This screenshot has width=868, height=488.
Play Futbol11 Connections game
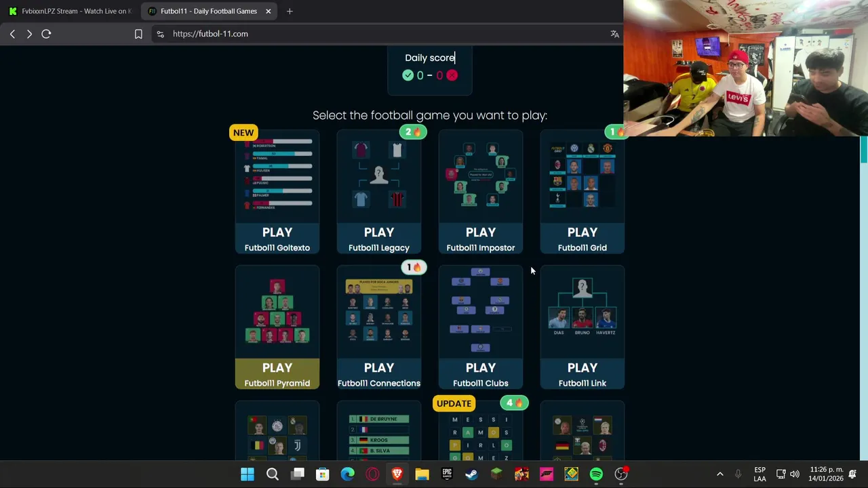coord(378,327)
